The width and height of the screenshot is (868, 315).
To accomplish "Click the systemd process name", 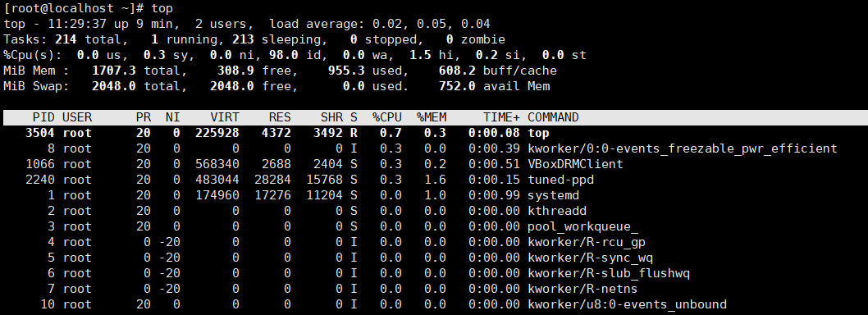I will click(553, 195).
